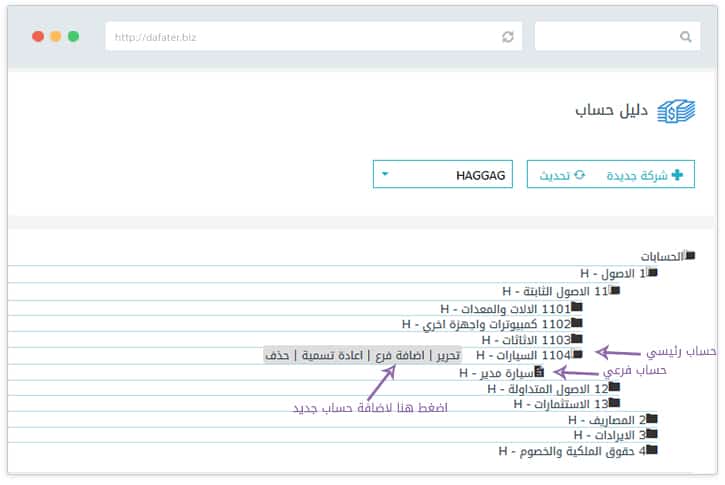This screenshot has height=485, width=725.
Task: Click the dafater.biz address bar
Action: click(300, 37)
